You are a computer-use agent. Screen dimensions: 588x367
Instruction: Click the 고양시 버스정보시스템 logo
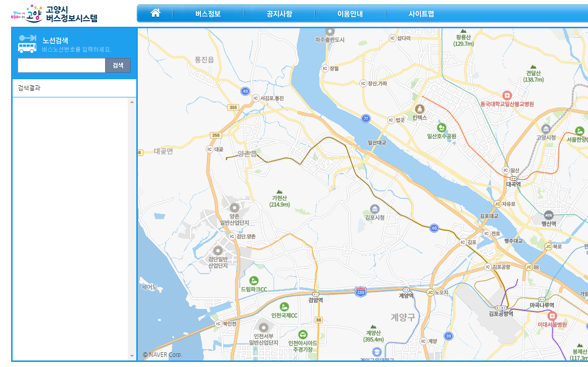[55, 14]
